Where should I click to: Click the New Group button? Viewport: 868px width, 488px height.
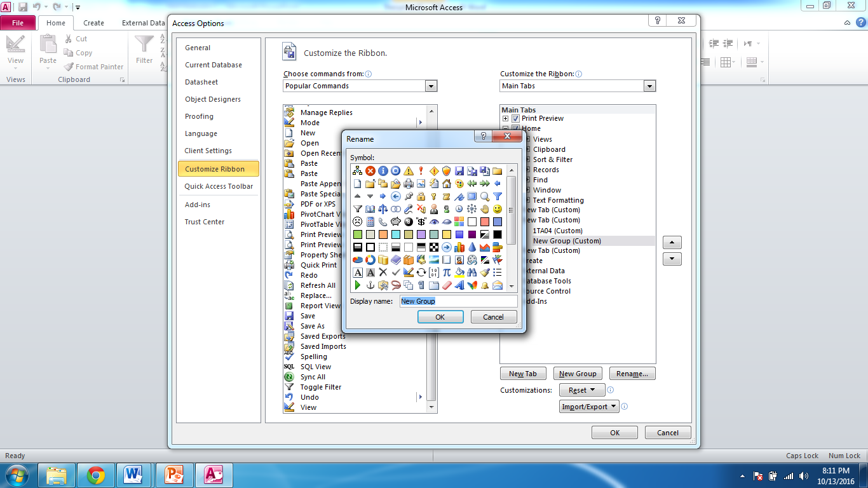click(578, 374)
